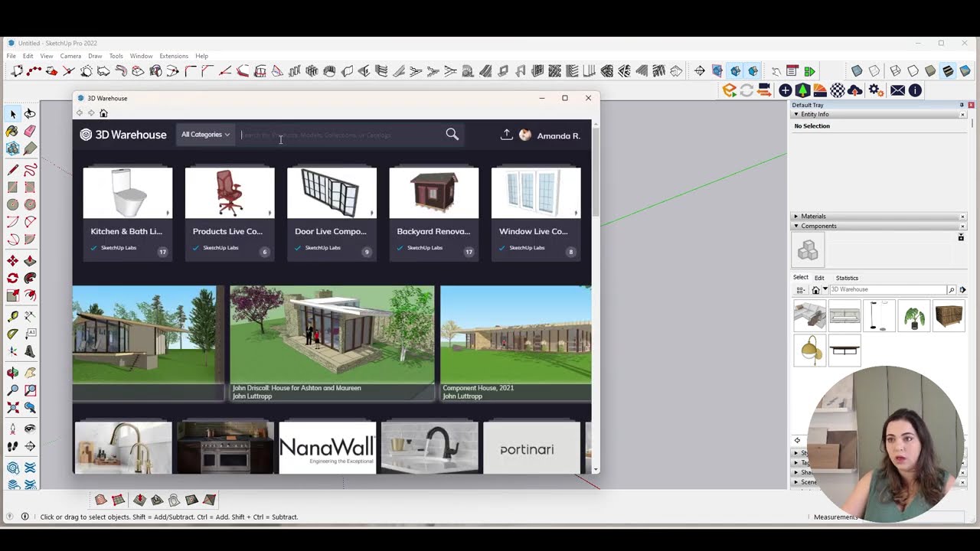
Task: Open the File menu
Action: coord(11,56)
